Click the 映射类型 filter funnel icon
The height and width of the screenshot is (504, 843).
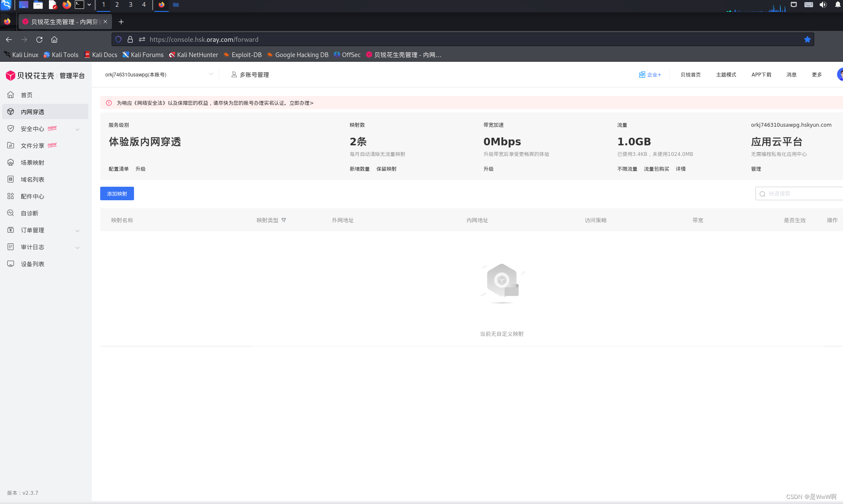pyautogui.click(x=284, y=220)
